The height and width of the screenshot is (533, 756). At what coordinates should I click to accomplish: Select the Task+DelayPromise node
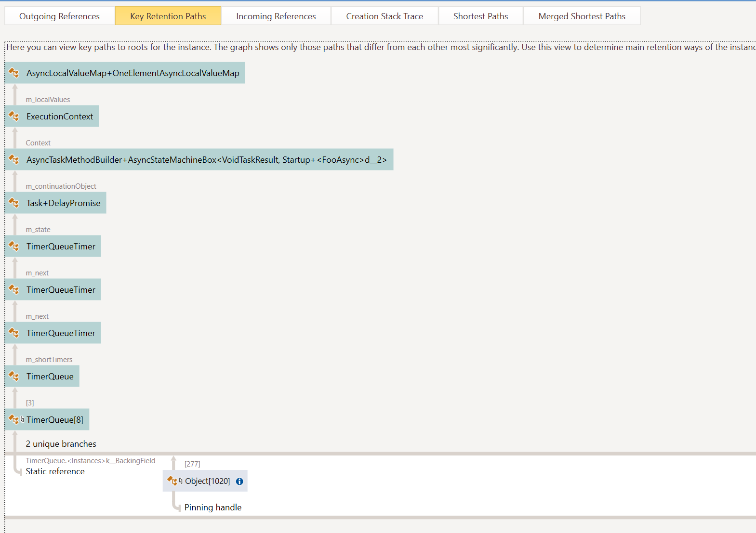[55, 203]
